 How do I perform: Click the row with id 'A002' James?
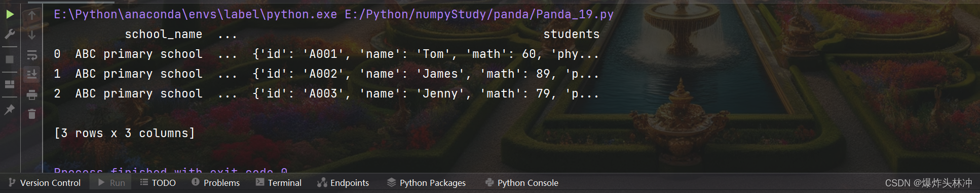[326, 74]
